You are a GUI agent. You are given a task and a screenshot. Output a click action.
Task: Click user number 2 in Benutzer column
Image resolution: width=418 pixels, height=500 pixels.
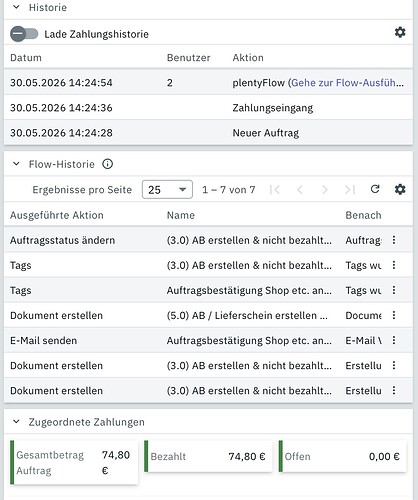click(x=170, y=83)
